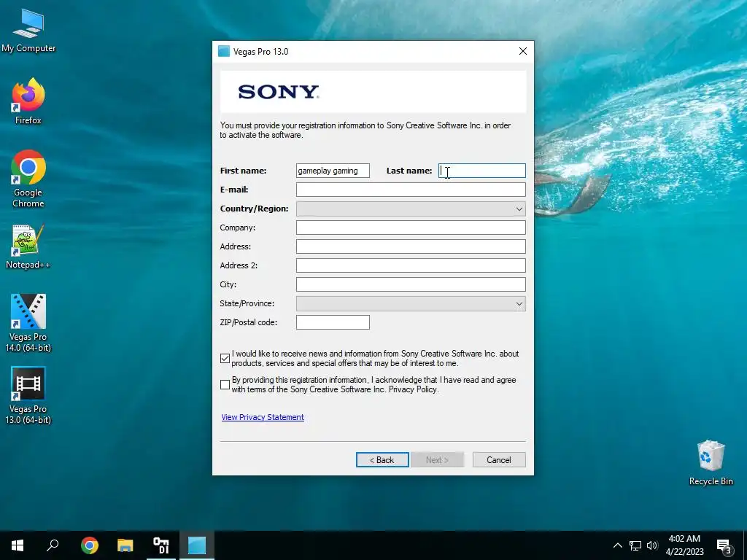
Task: Launch Firefox from the desktop
Action: point(28,101)
